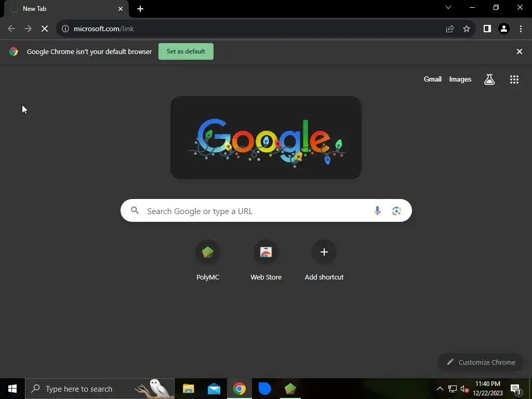
Task: View site information icon in address bar
Action: (65, 29)
